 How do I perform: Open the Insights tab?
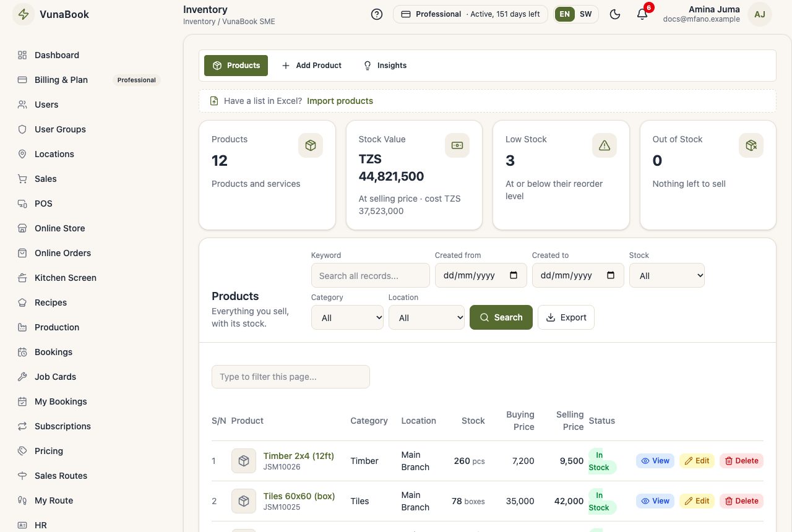tap(385, 66)
